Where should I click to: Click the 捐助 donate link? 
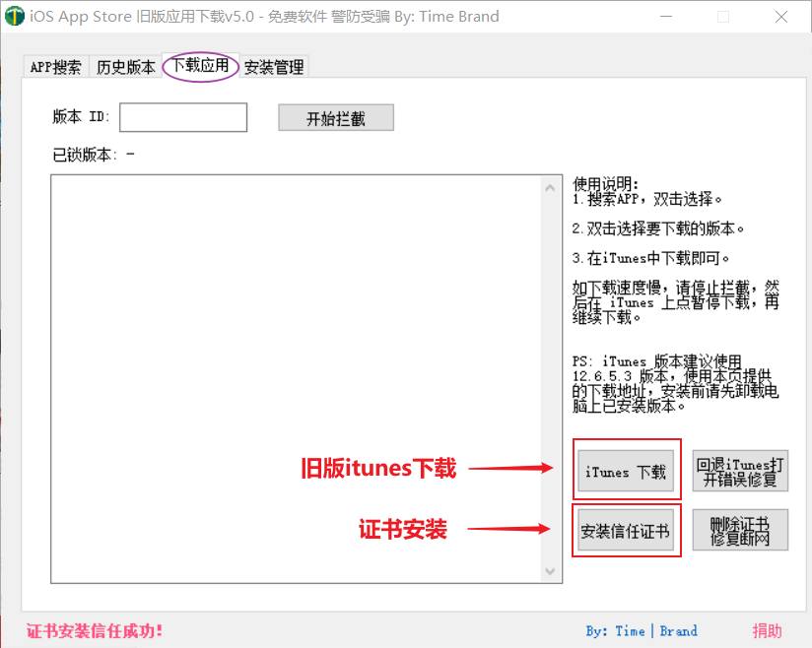click(x=767, y=631)
